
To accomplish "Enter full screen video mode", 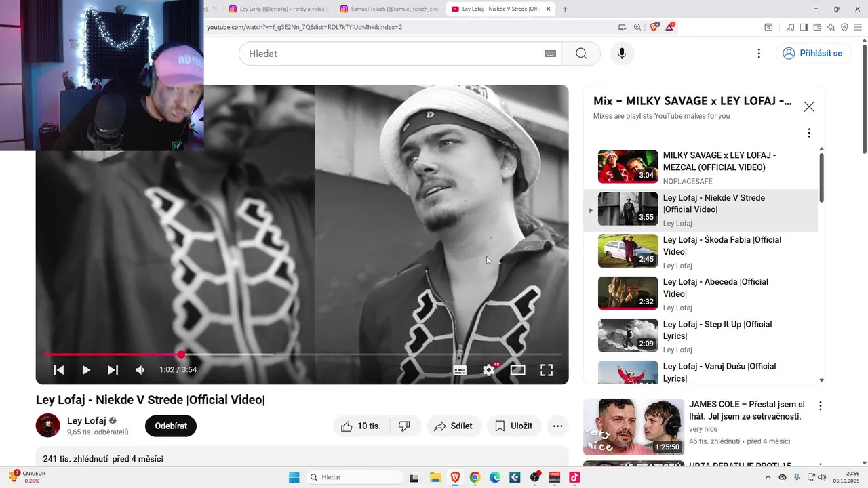I will (x=547, y=370).
